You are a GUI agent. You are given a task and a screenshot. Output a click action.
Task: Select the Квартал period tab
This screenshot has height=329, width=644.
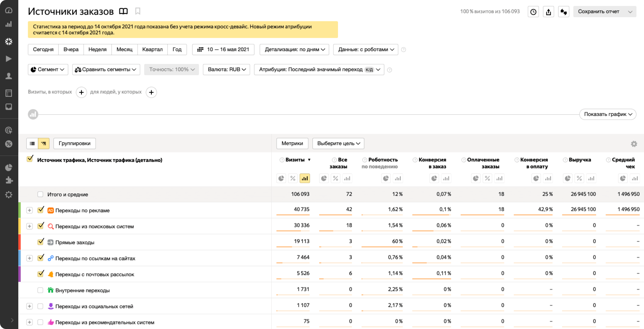pos(152,49)
